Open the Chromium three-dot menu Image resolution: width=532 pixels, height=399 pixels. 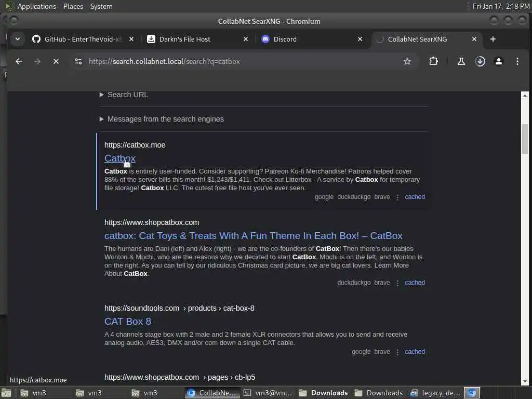pyautogui.click(x=517, y=61)
